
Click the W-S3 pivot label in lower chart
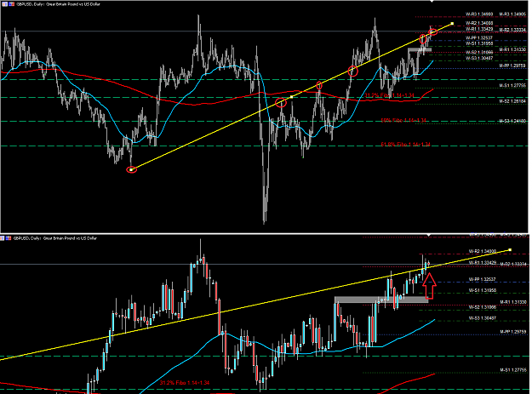(482, 318)
